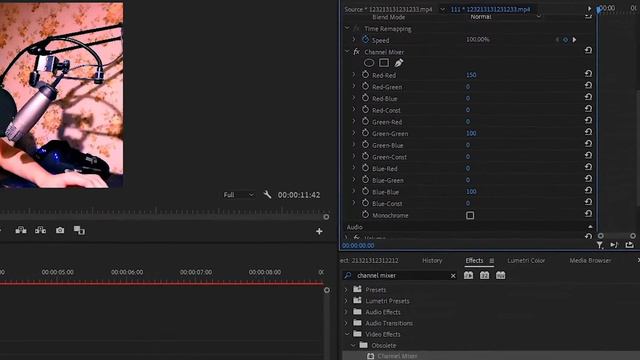Toggle animation stopwatch for Green-Green
Viewport: 640px width, 360px height.
click(365, 133)
